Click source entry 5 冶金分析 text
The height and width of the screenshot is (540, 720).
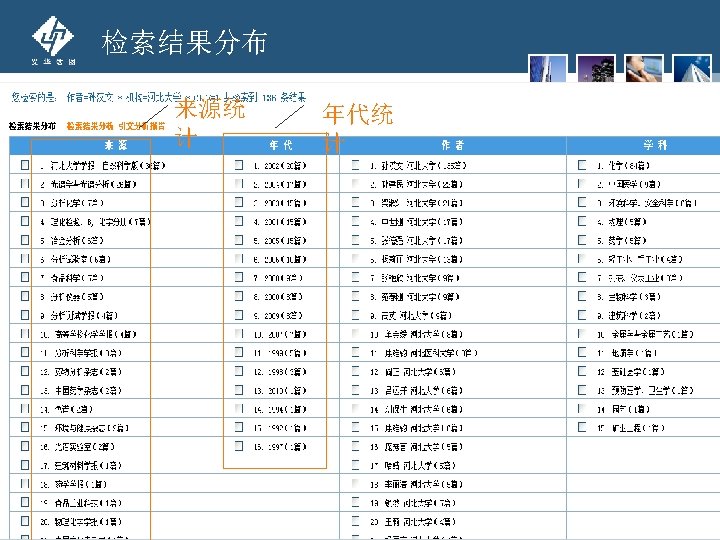[77, 241]
